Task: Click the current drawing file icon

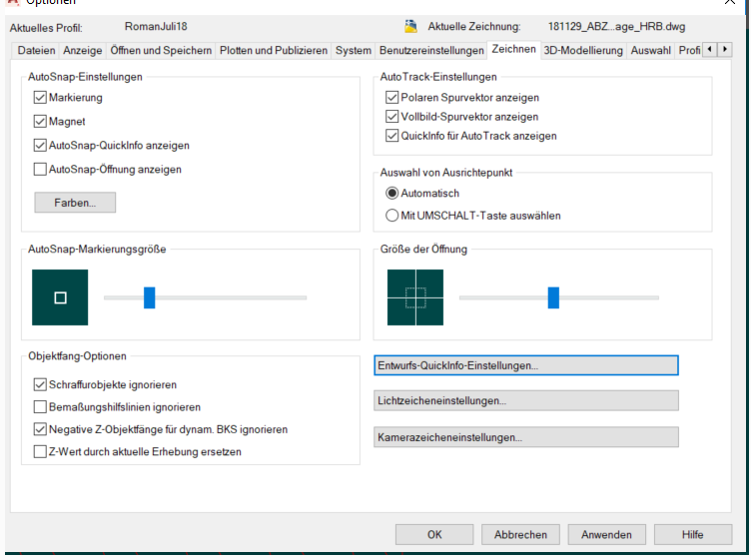Action: (x=410, y=26)
